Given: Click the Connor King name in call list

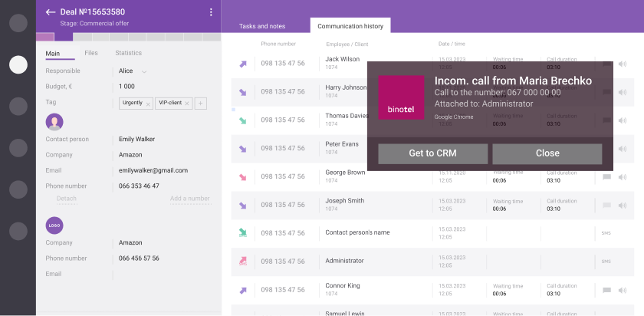Looking at the screenshot, I should coord(343,285).
